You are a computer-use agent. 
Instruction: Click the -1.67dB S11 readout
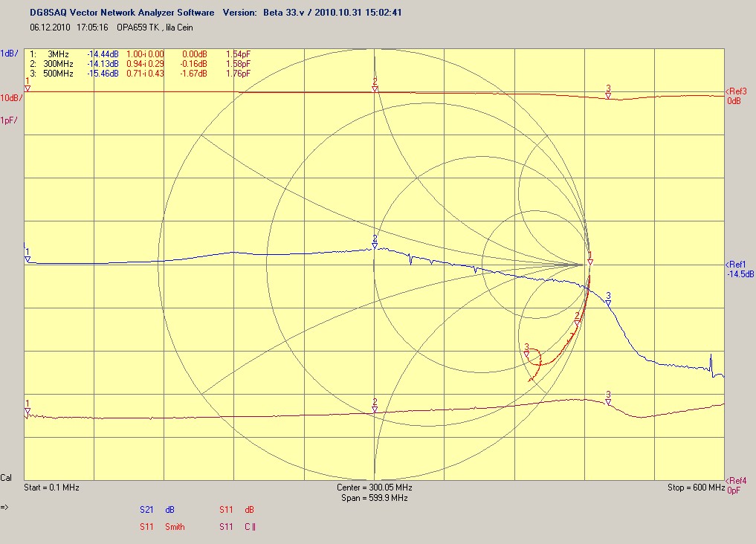(x=194, y=74)
